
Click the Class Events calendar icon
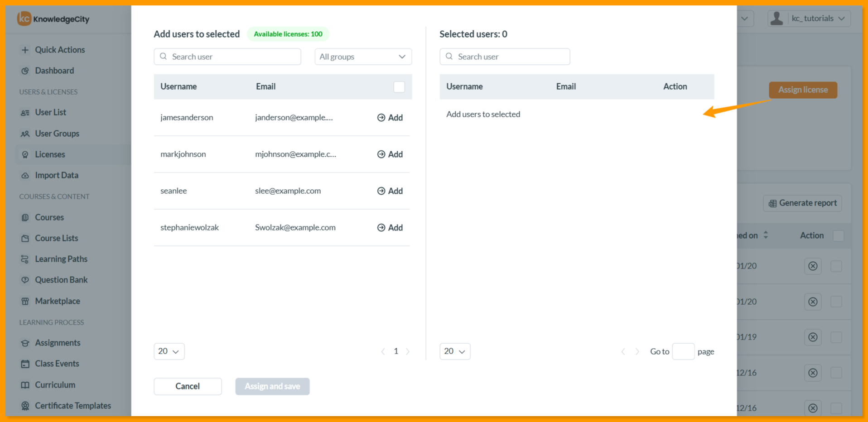click(x=25, y=364)
